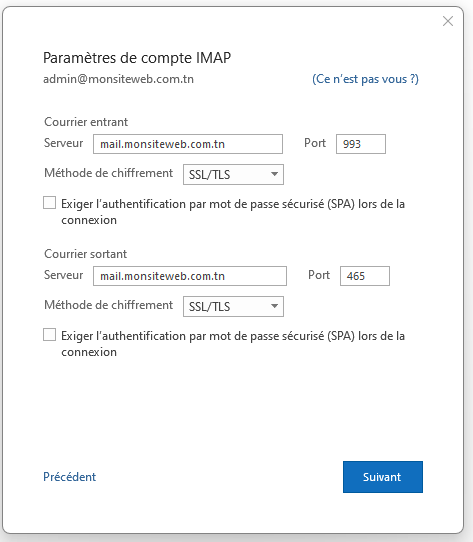
Task: Click the admin@monsiteweb.com.tn account address
Action: click(118, 79)
